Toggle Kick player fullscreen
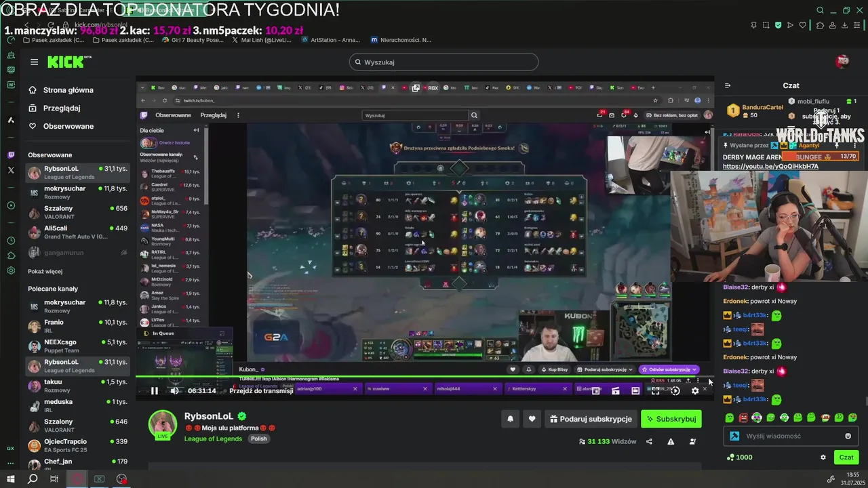Viewport: 868px width, 488px height. click(x=656, y=391)
